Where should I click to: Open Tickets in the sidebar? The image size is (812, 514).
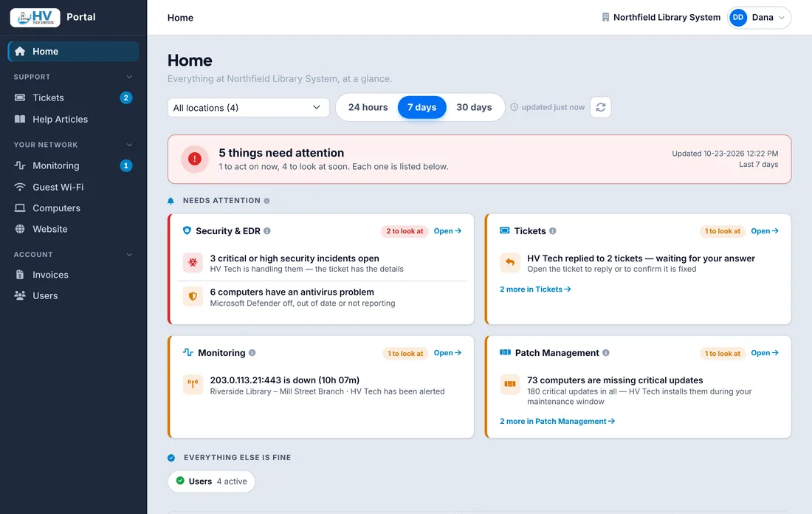74,97
